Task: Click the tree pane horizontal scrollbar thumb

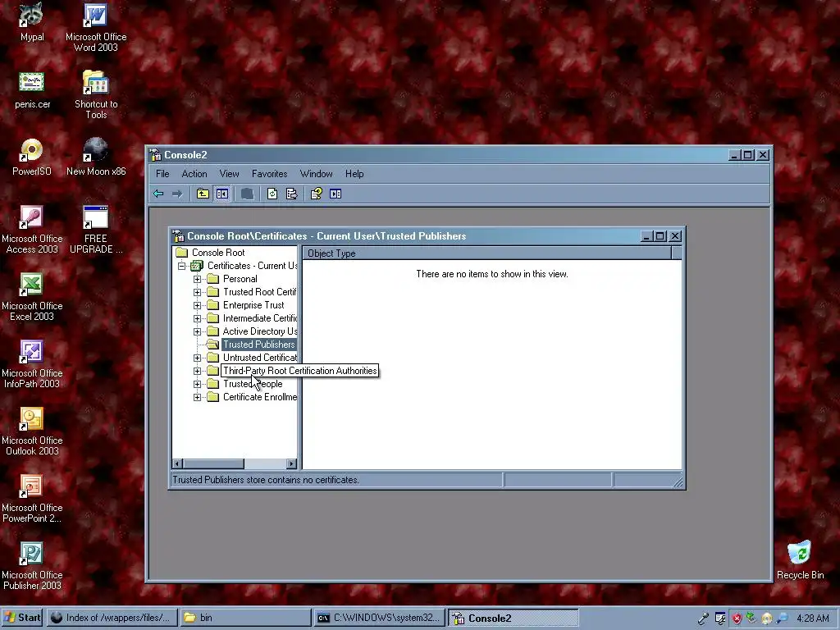Action: coord(213,463)
